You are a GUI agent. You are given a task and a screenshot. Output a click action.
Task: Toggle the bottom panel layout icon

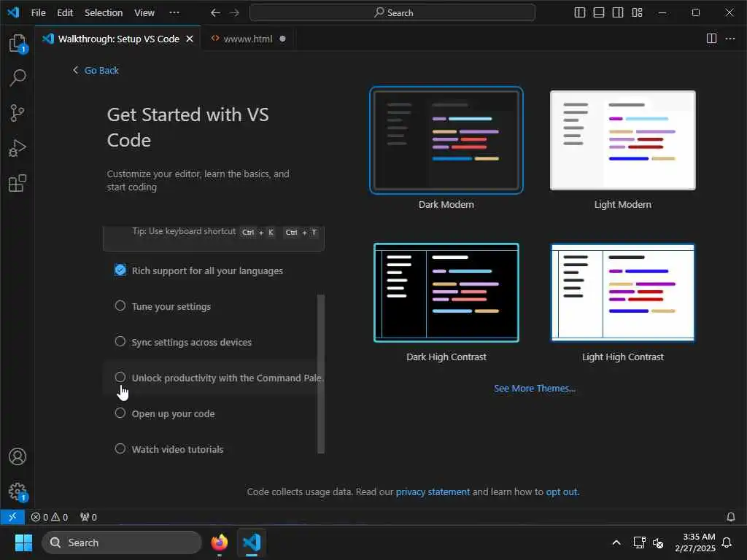[x=599, y=13]
